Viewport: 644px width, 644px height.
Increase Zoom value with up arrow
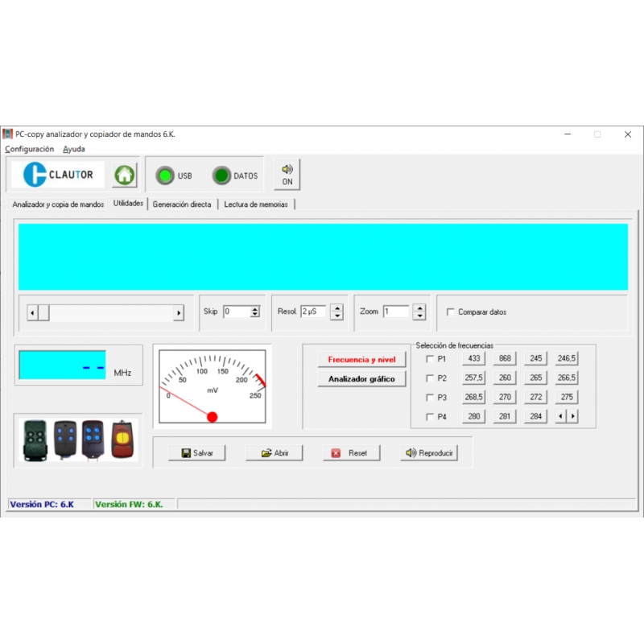click(x=419, y=308)
